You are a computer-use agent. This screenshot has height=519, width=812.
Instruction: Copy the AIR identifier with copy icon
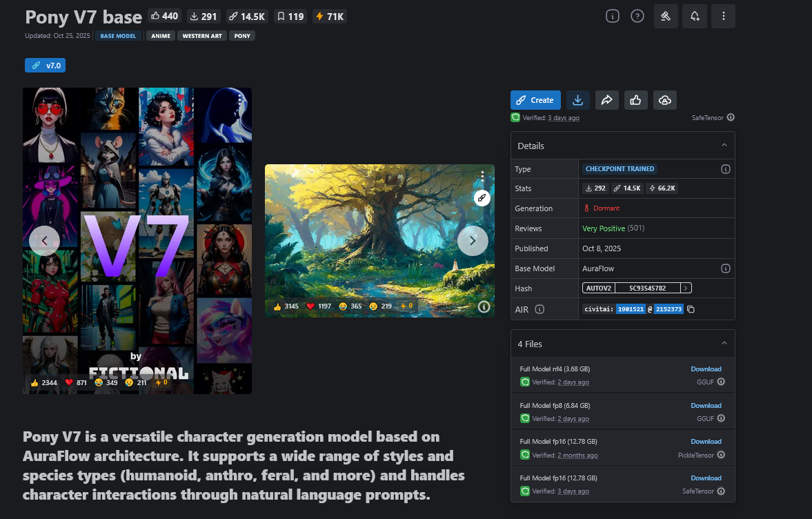coord(691,309)
